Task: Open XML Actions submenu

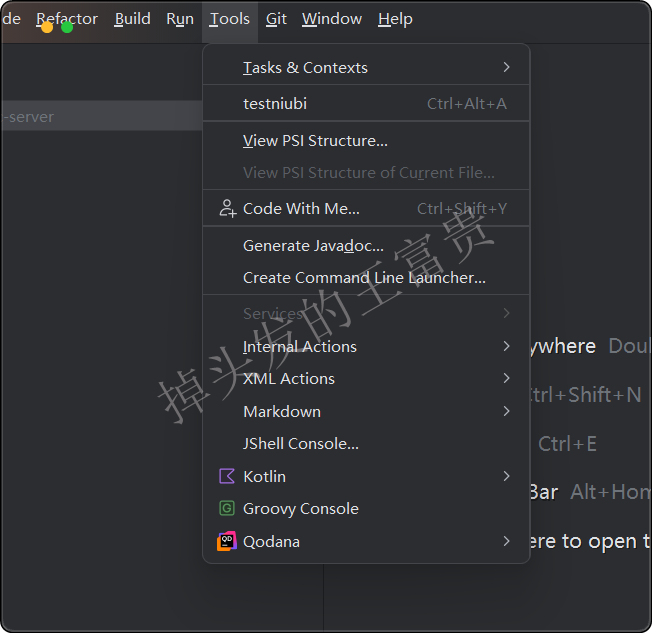Action: point(366,378)
